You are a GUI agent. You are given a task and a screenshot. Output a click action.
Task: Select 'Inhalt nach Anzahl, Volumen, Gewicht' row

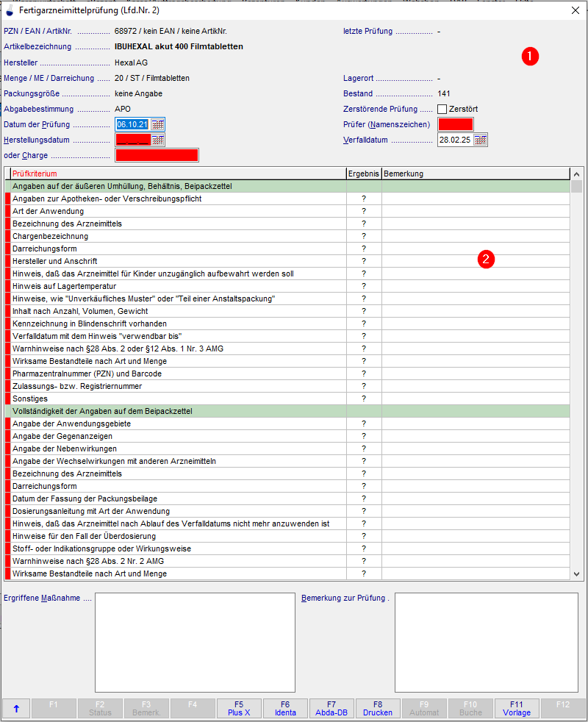click(x=287, y=311)
